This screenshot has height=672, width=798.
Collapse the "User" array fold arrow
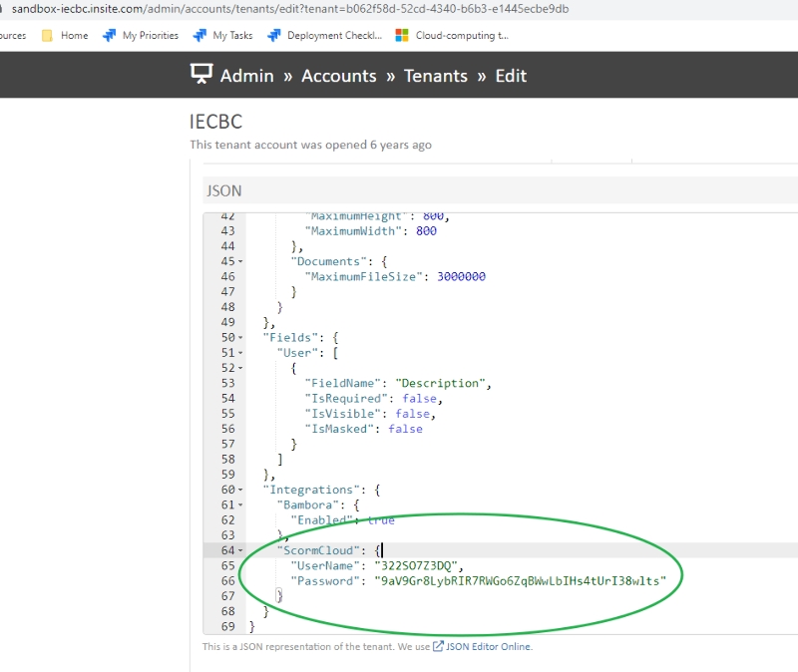click(240, 353)
